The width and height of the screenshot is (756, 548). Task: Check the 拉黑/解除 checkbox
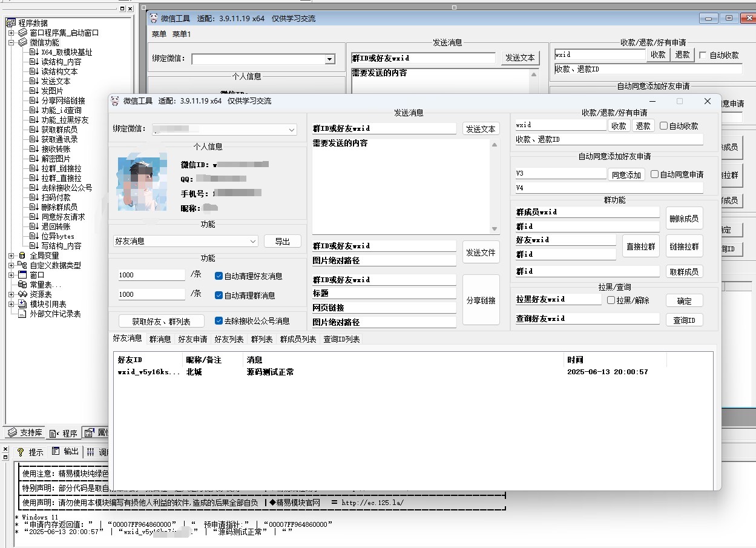611,300
